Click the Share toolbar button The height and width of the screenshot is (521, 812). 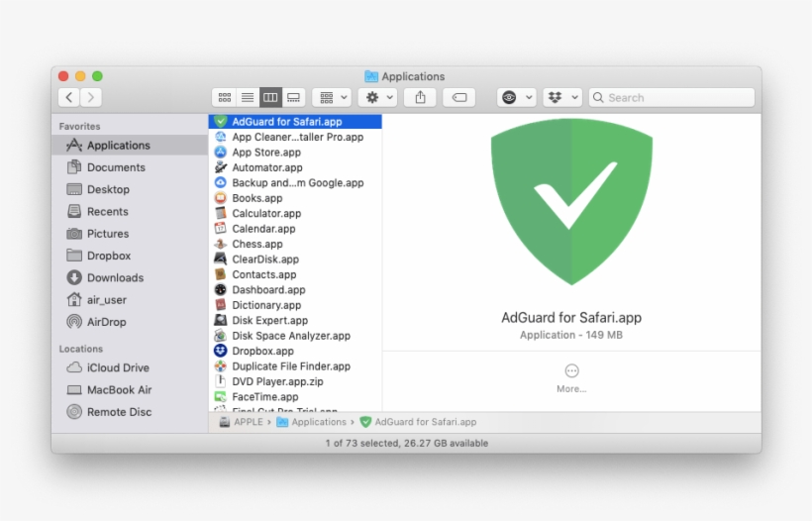coord(420,97)
